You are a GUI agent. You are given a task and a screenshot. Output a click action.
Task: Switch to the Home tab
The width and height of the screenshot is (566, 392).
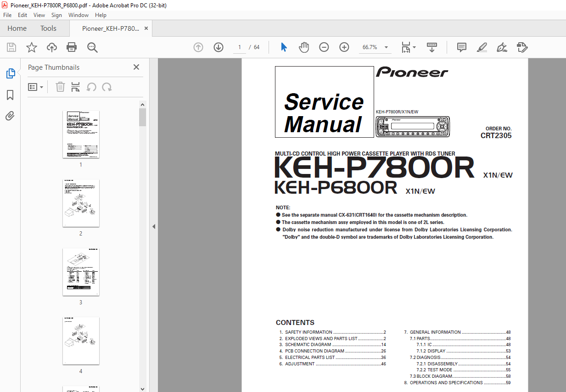pyautogui.click(x=17, y=28)
